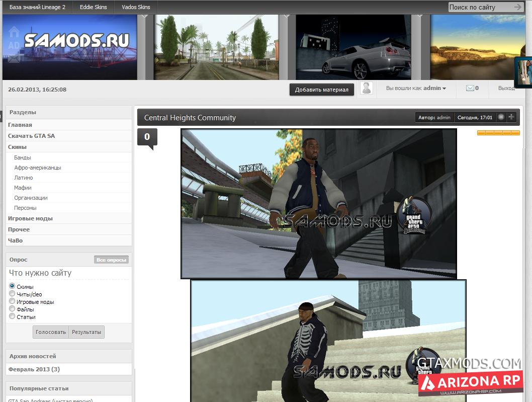
Task: Choose the Статьи poll option
Action: tap(12, 316)
